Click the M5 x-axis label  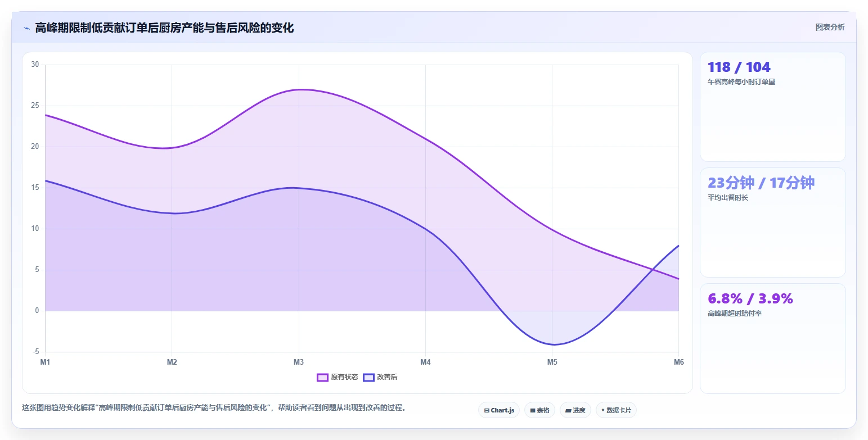[x=552, y=362]
